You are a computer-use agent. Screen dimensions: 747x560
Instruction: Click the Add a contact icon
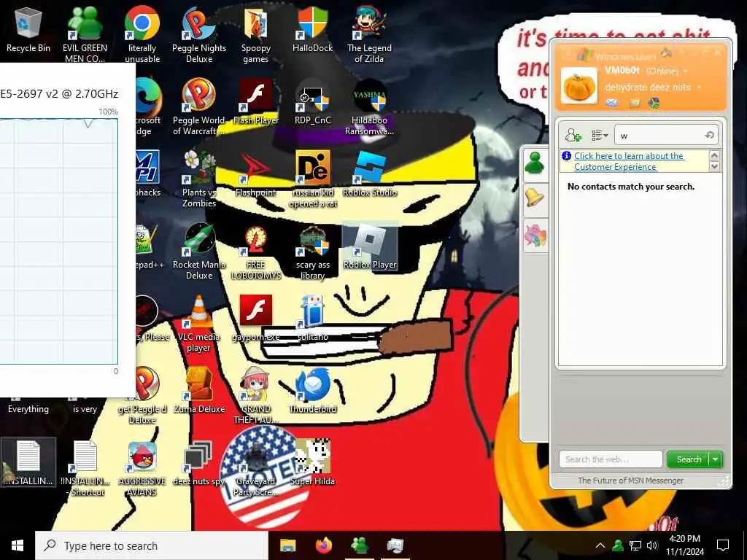pos(573,135)
